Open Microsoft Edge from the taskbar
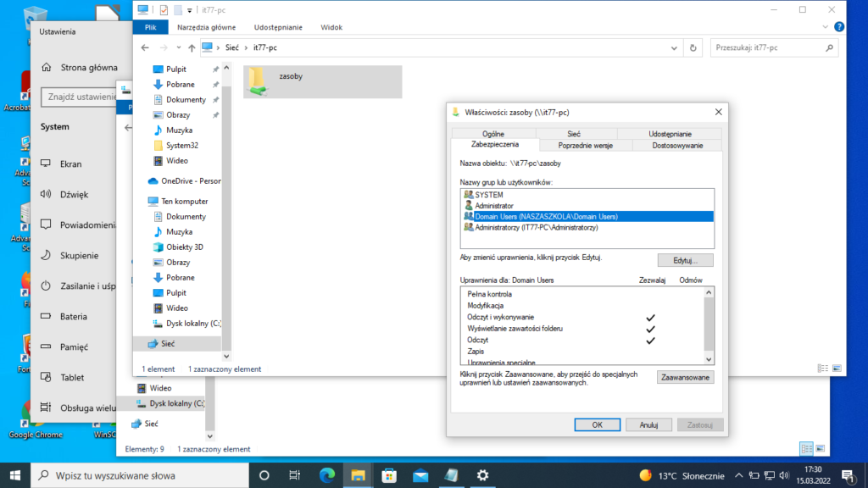This screenshot has width=868, height=488. tap(327, 474)
